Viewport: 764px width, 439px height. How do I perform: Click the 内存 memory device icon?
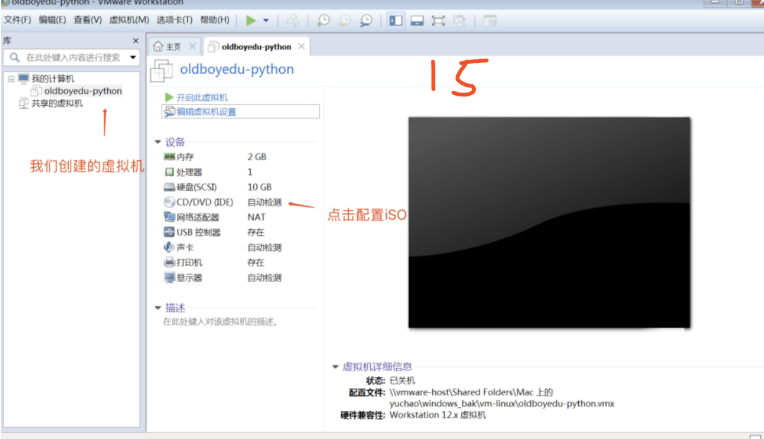click(x=169, y=157)
